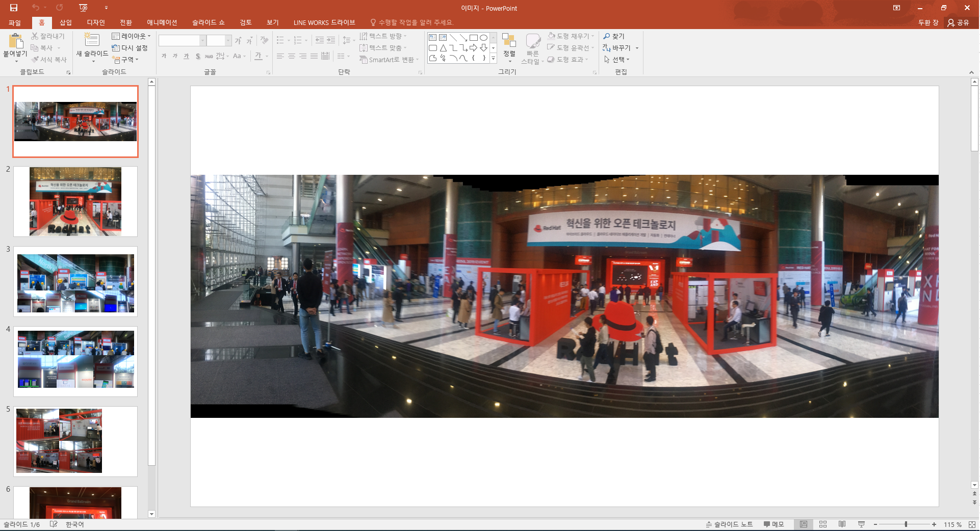Open the Transitions (전환) tab
Image resolution: width=980 pixels, height=531 pixels.
126,22
